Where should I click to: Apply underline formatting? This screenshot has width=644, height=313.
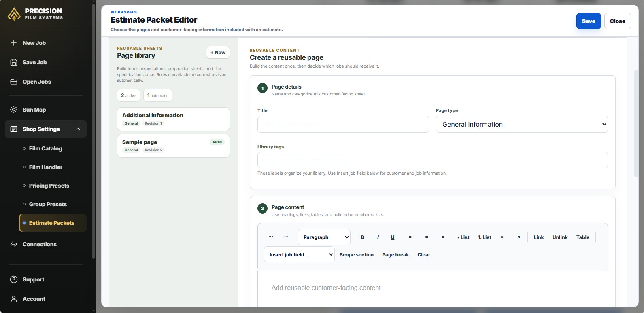(x=393, y=237)
